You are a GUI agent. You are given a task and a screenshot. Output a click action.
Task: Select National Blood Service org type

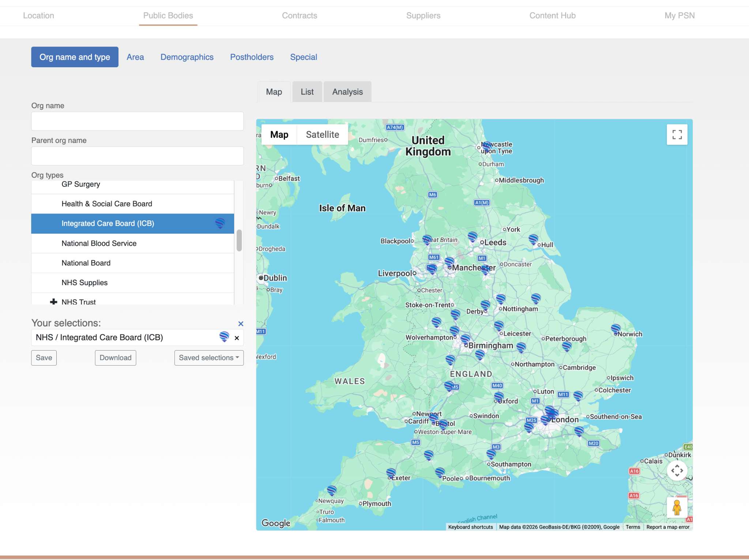132,243
